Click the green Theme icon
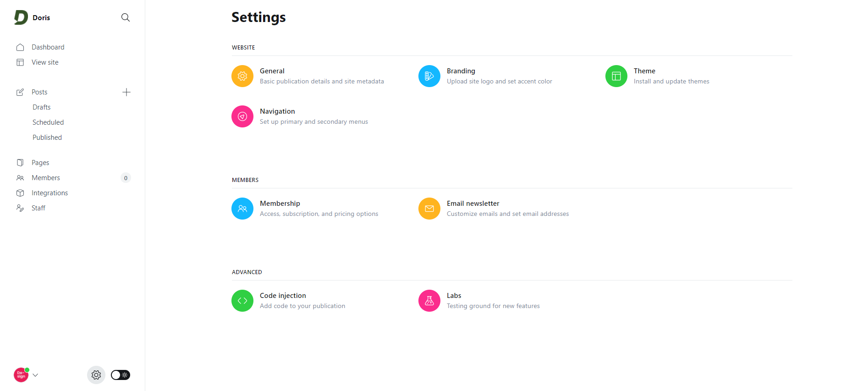868x391 pixels. (616, 76)
